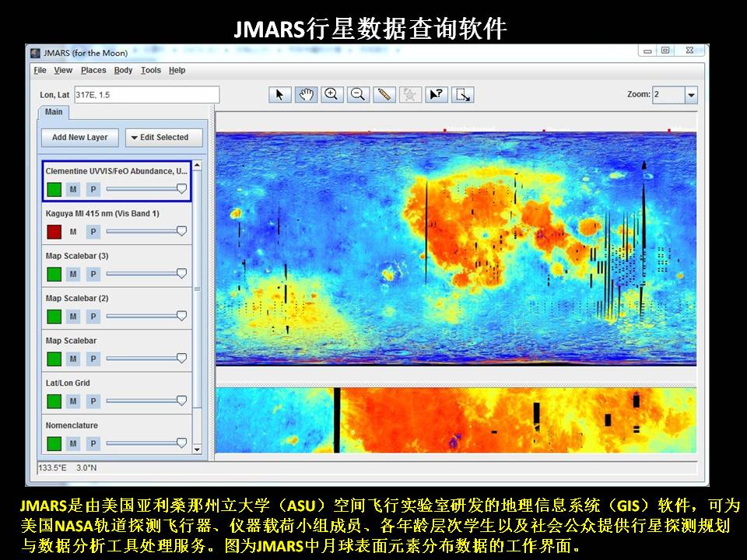
Task: Adjust the Clementine UVVIS layer opacity slider
Action: tap(181, 188)
